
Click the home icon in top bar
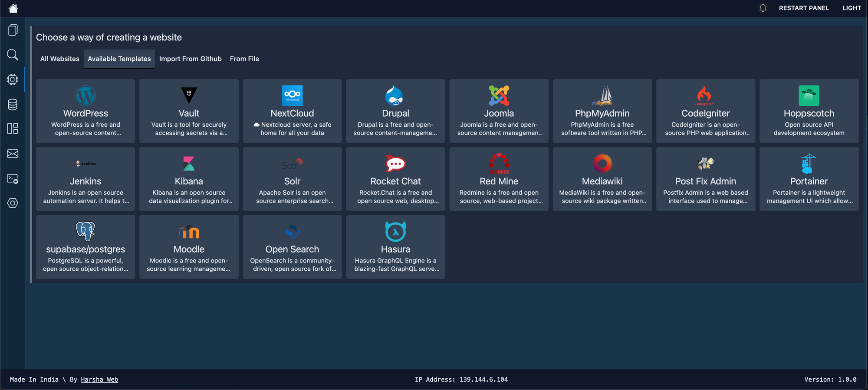[x=13, y=8]
